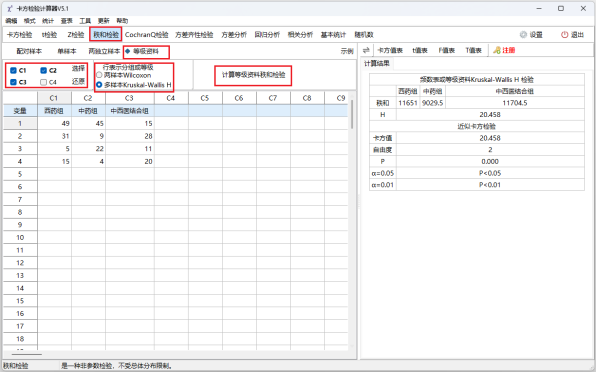
Task: Click the 11704.5 rank sum result cell
Action: [x=515, y=103]
